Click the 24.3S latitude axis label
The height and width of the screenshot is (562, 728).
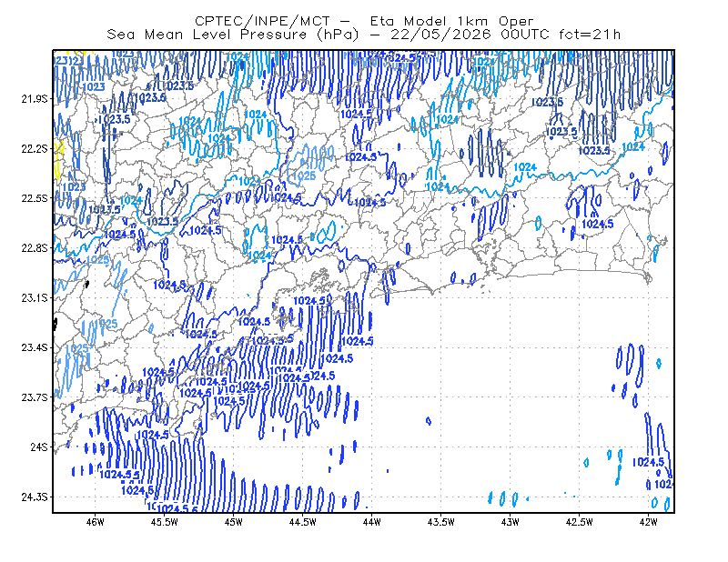35,497
